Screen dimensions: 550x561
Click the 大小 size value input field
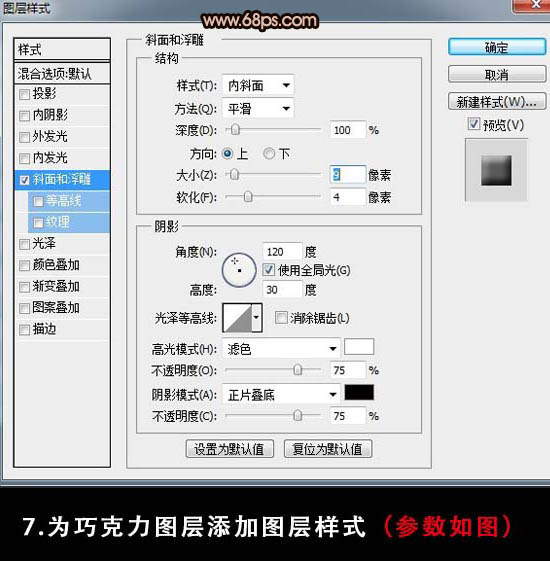347,175
